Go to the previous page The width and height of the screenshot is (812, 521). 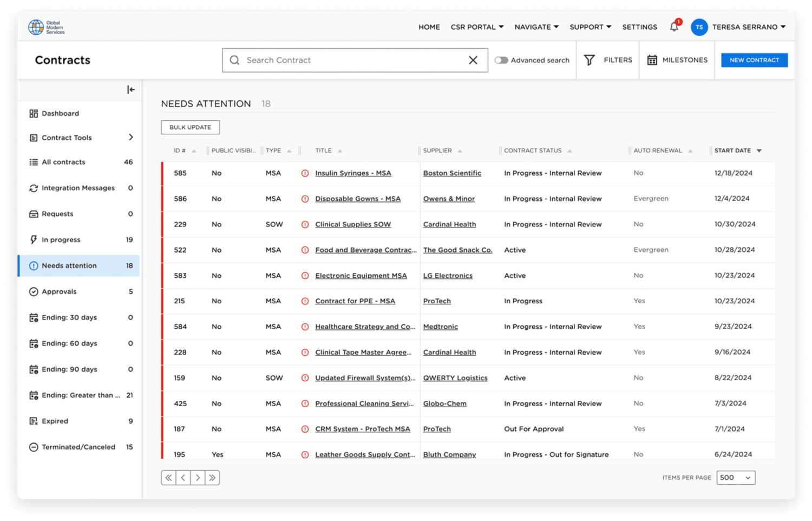183,478
